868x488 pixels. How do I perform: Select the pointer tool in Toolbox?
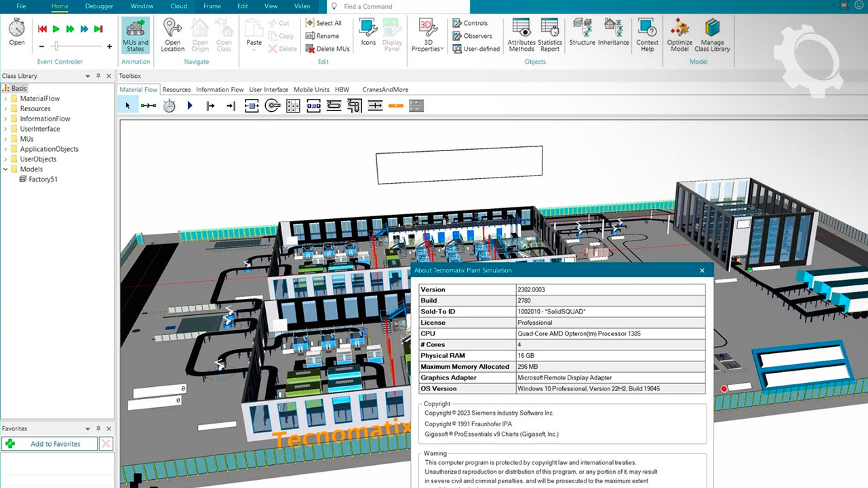[127, 106]
